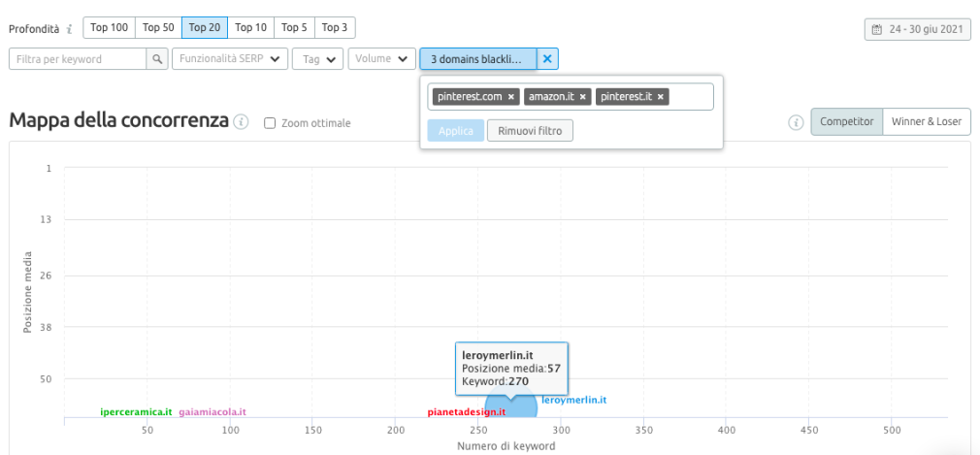Remove pinterest.com tag from blacklist
The image size is (980, 455).
pos(510,97)
